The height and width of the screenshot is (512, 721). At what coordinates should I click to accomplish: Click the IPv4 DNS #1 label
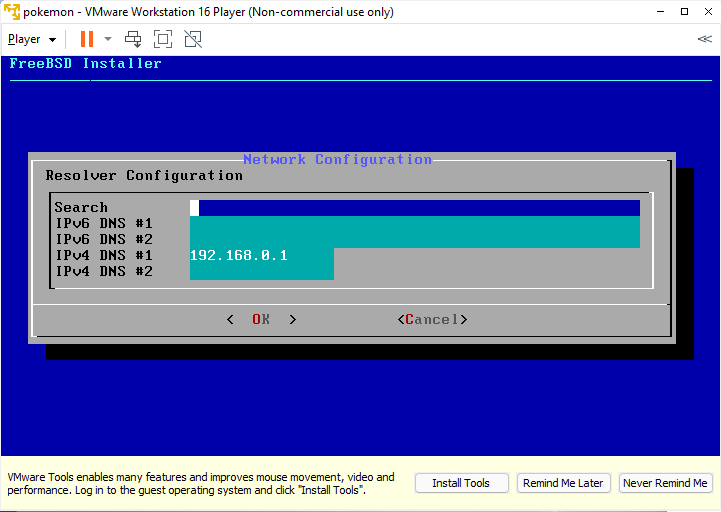coord(104,255)
